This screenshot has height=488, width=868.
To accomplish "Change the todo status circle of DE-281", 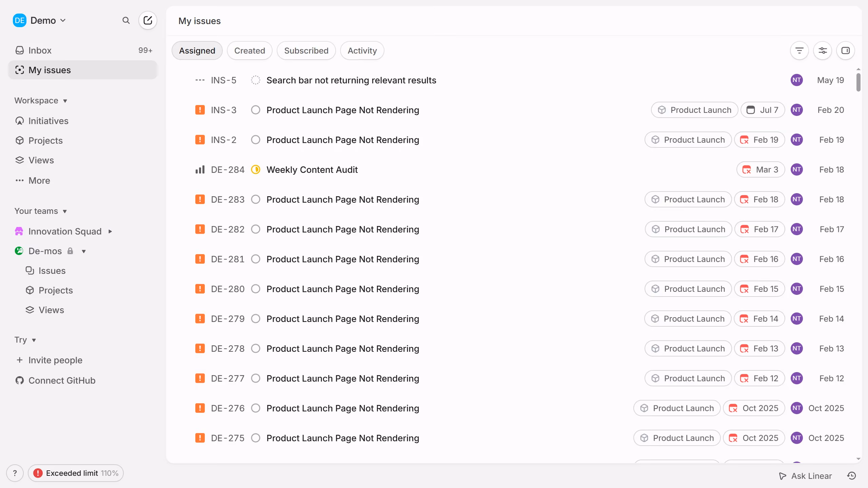I will 256,259.
